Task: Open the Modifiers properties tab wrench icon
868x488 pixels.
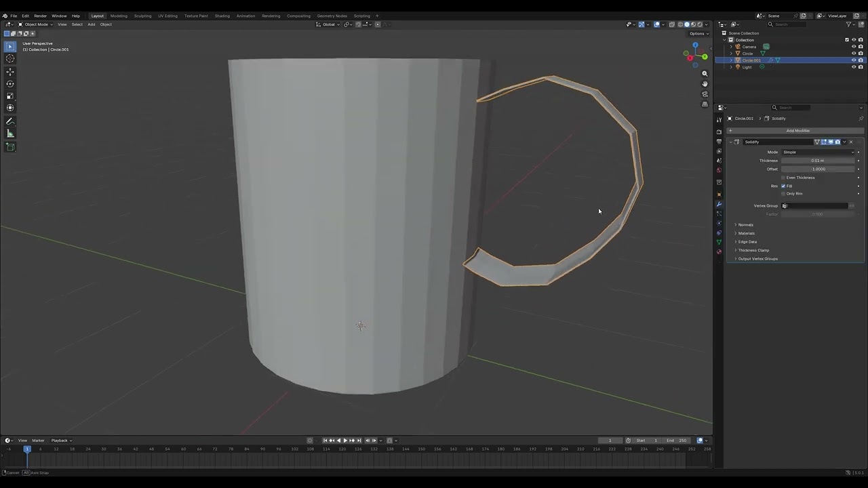Action: pyautogui.click(x=719, y=204)
